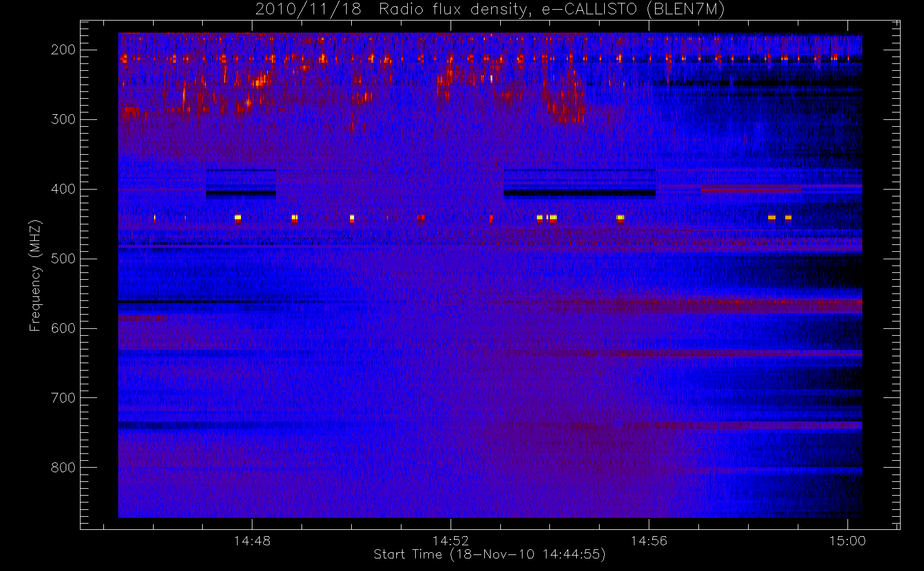Click the 'Start Time (18-Nov-10 14:44:55)' label
Screen dimensions: 924x571
click(x=489, y=554)
